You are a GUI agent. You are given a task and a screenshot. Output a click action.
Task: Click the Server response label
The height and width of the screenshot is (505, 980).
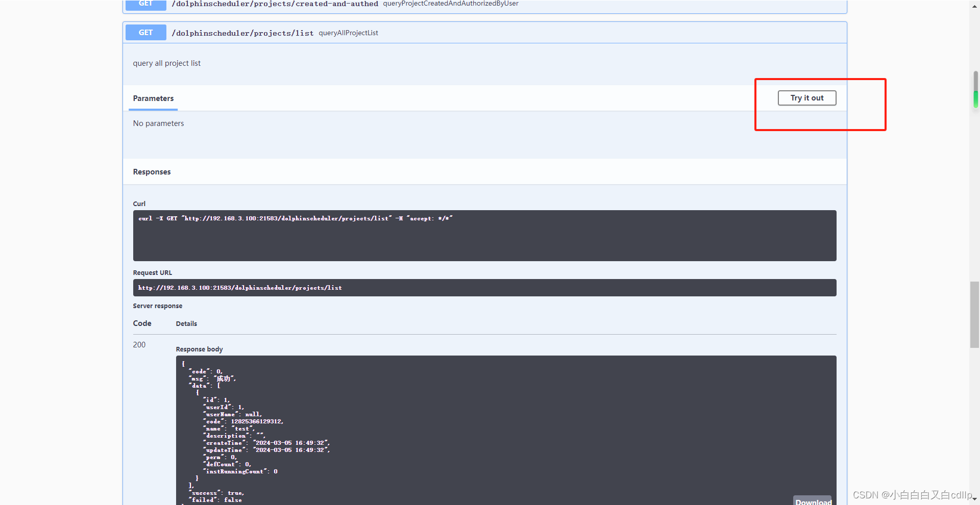157,306
